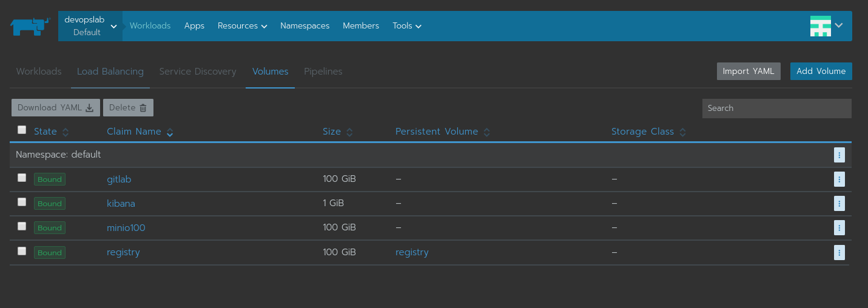This screenshot has width=868, height=308.
Task: Go to Namespaces page
Action: (x=305, y=26)
